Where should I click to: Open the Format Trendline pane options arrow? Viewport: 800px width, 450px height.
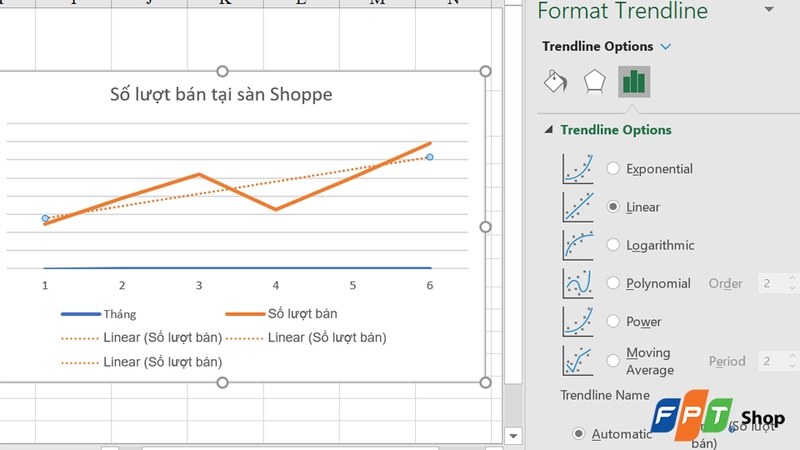(769, 9)
